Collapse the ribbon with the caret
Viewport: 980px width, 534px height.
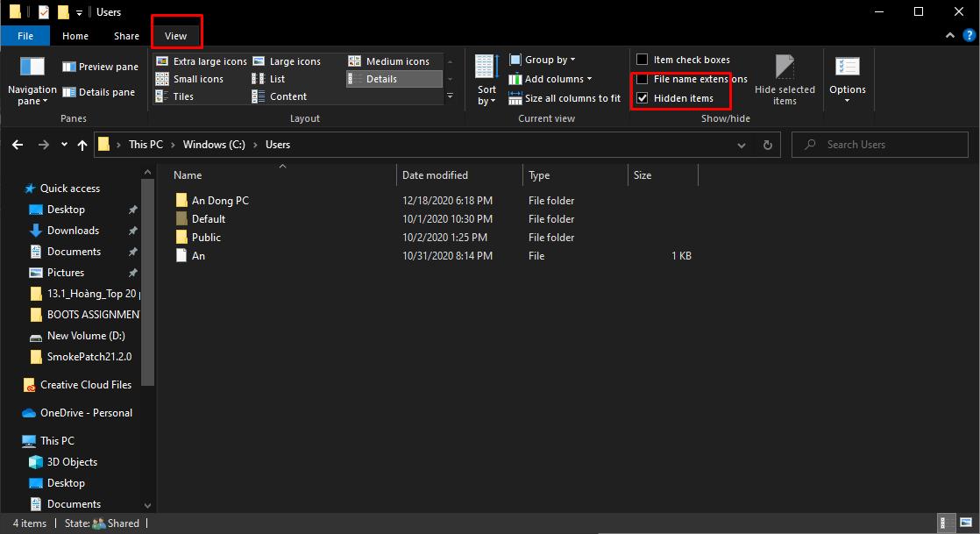(950, 36)
